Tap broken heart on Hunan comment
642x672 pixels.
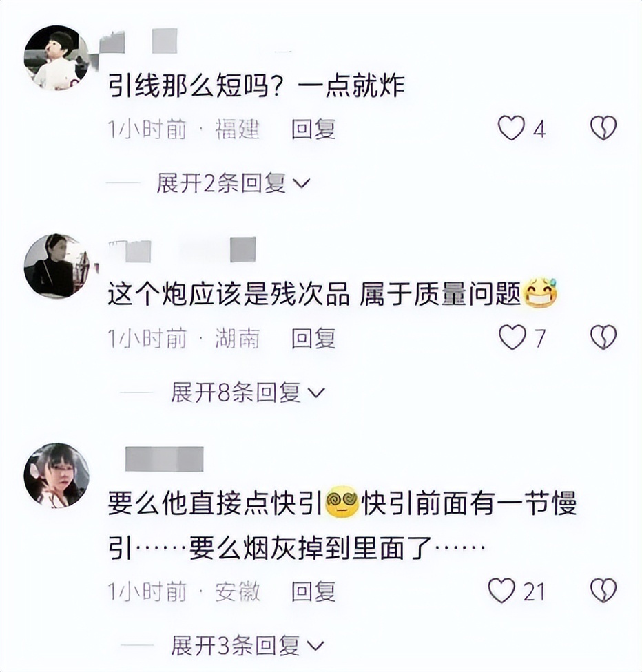pos(603,337)
